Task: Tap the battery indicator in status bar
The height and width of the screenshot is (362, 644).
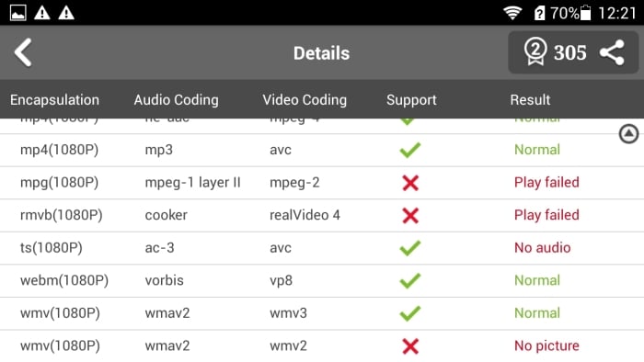Action: pos(586,13)
